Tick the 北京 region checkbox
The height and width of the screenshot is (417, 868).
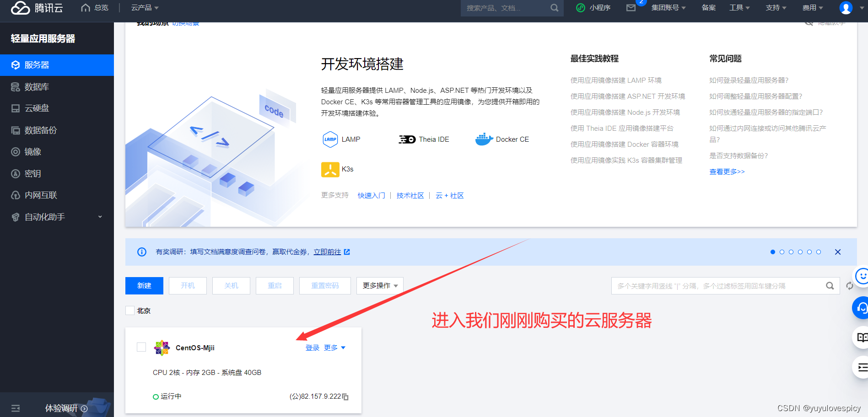tap(130, 310)
